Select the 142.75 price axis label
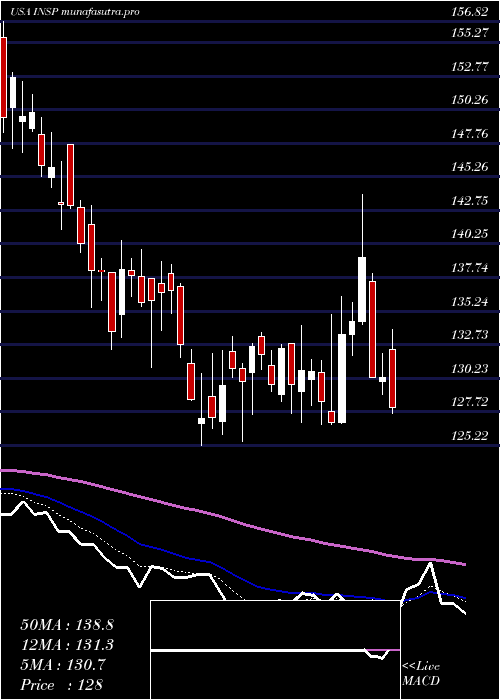500x700 pixels. tap(469, 200)
